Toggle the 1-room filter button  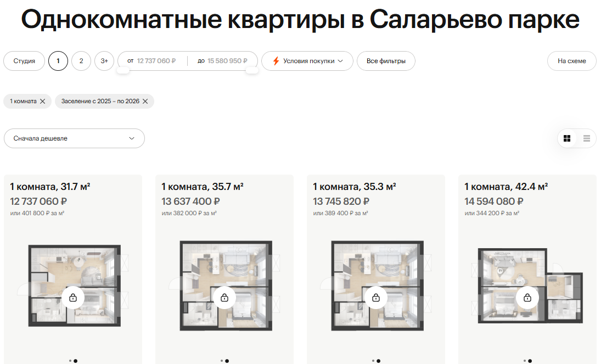58,61
